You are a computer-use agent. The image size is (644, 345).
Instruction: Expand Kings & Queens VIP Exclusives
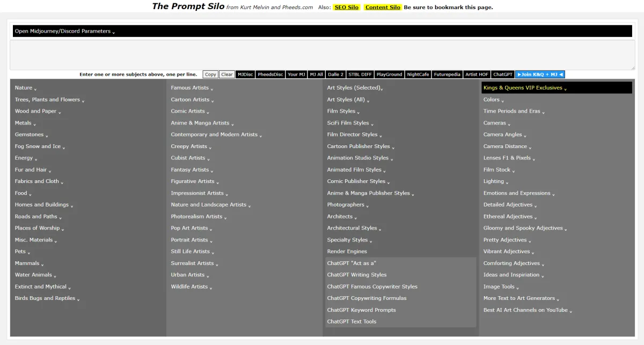click(x=557, y=88)
